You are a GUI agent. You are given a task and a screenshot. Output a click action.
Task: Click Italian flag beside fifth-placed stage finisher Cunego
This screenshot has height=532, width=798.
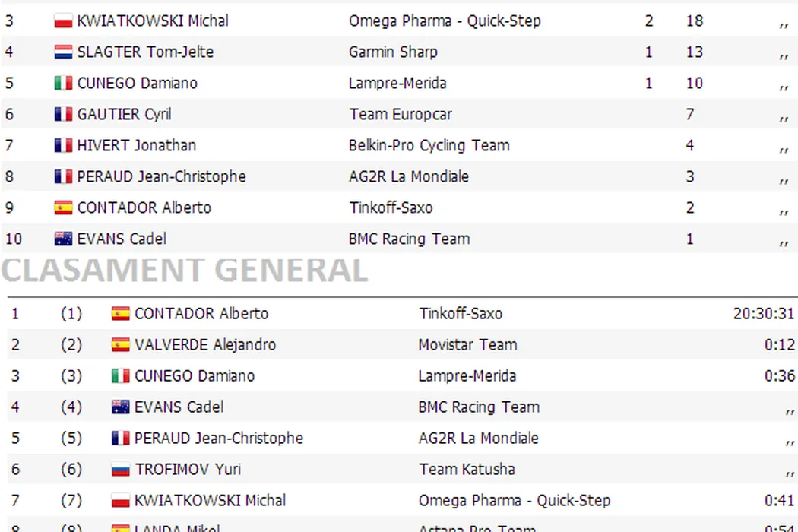63,84
